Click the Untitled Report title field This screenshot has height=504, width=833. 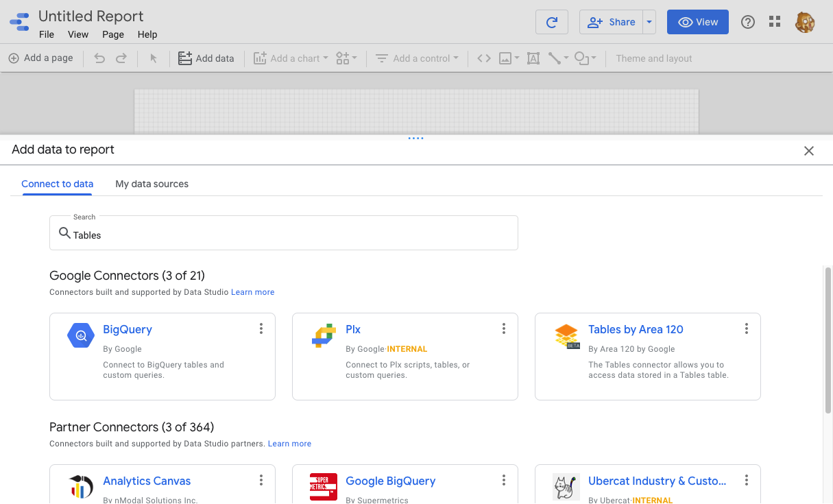click(x=91, y=16)
